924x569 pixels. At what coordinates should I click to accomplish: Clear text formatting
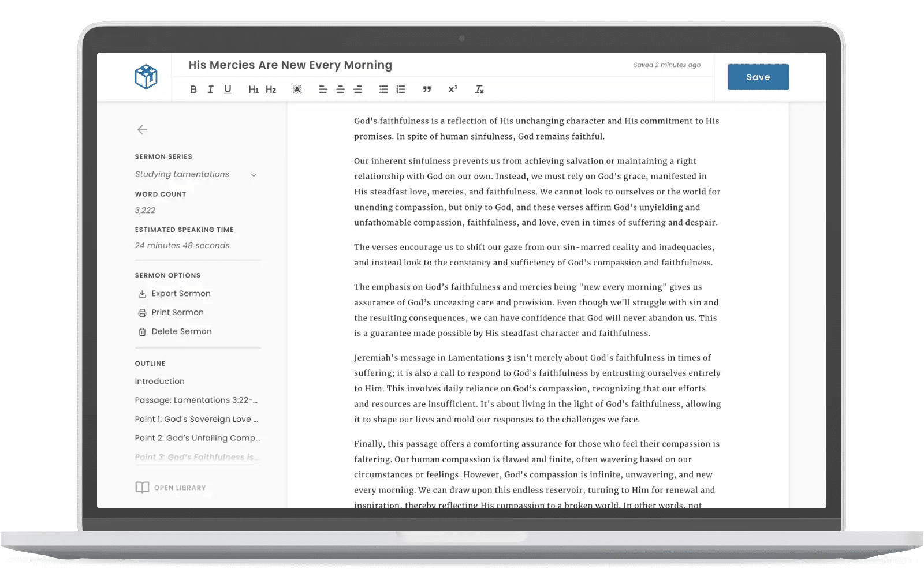pyautogui.click(x=479, y=89)
